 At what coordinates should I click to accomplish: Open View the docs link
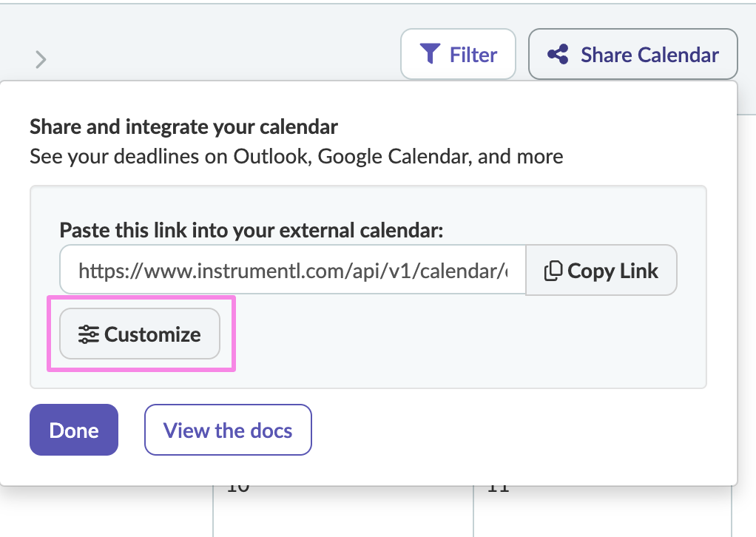[228, 430]
